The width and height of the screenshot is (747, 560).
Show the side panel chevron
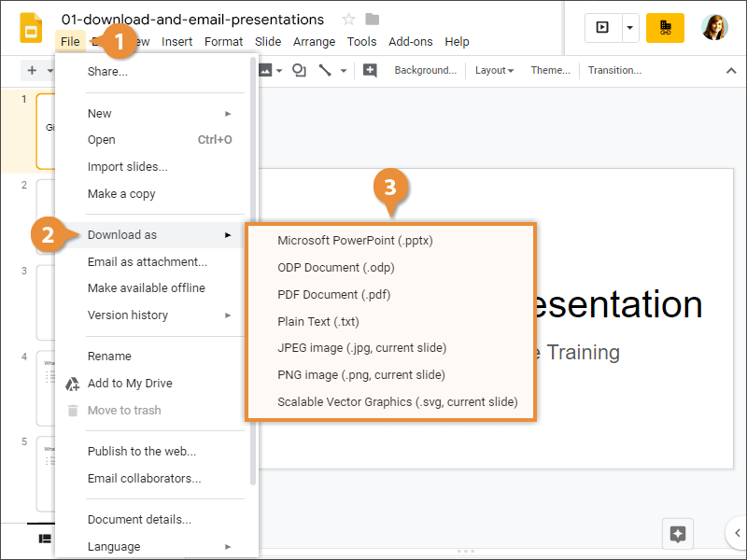coord(737,533)
